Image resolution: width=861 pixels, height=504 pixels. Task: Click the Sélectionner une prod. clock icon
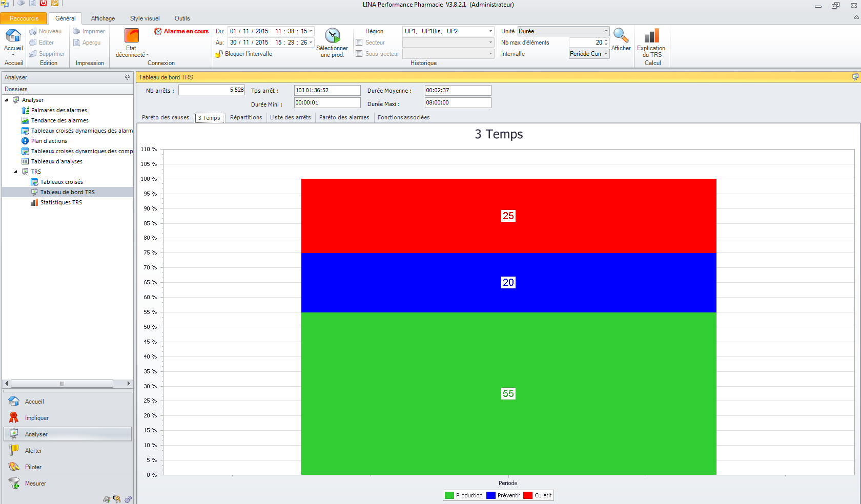point(333,36)
